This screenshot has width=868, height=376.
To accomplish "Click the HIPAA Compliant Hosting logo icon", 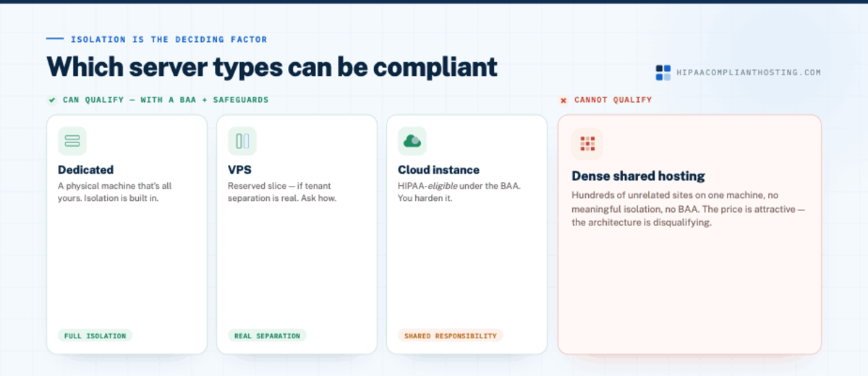I will [663, 72].
